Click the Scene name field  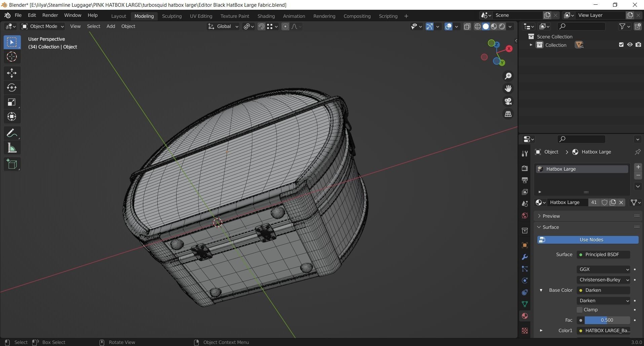coord(518,15)
